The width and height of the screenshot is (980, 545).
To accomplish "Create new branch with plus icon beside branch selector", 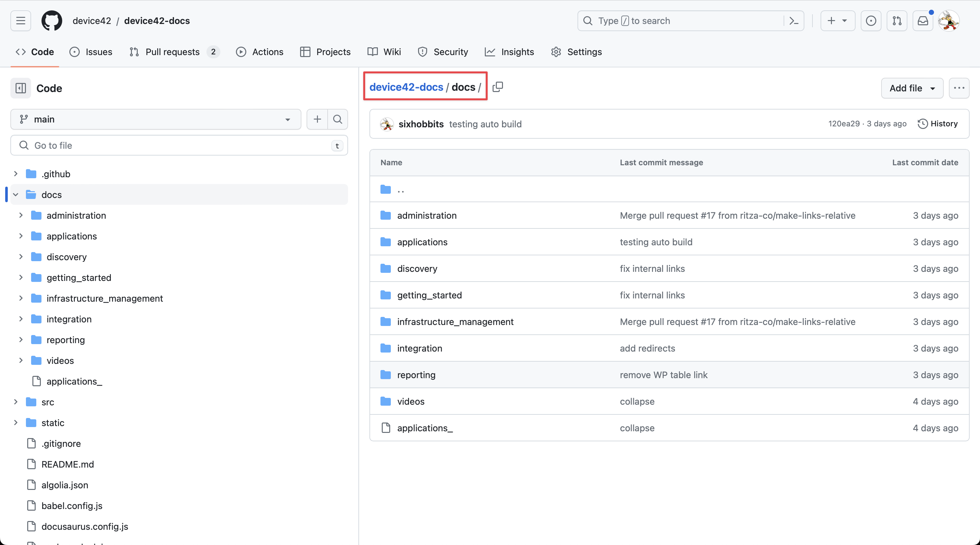I will pyautogui.click(x=317, y=119).
